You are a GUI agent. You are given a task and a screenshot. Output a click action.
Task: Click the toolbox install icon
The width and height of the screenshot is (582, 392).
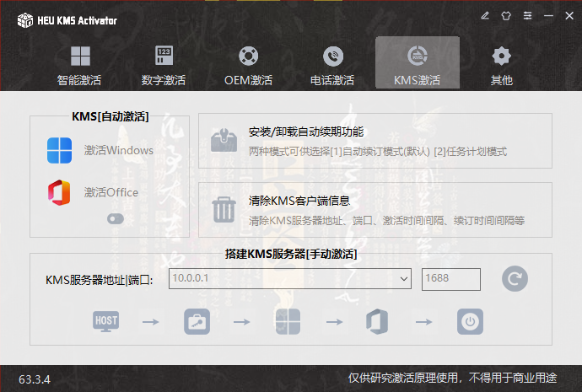pos(224,140)
